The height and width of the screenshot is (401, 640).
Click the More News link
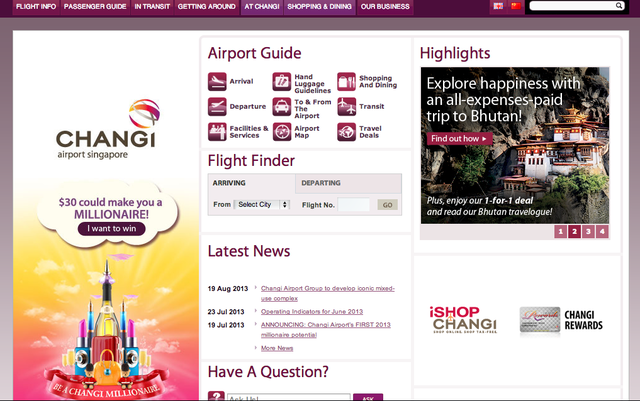(x=277, y=348)
